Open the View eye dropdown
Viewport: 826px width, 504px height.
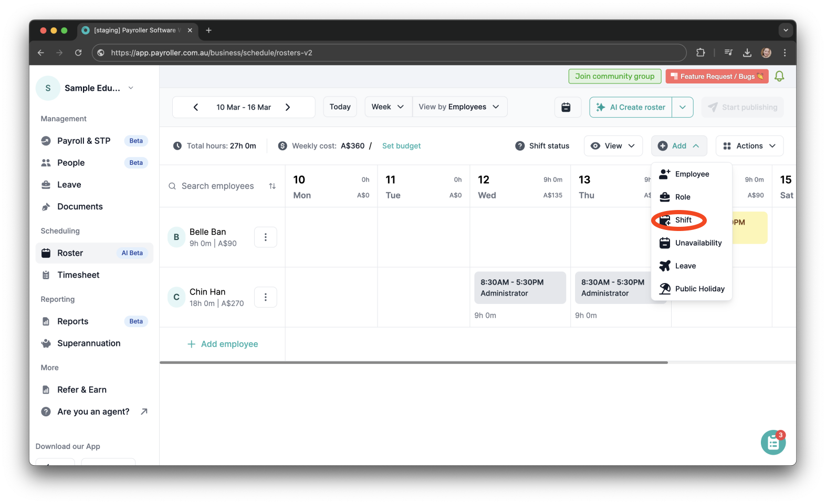(x=613, y=146)
